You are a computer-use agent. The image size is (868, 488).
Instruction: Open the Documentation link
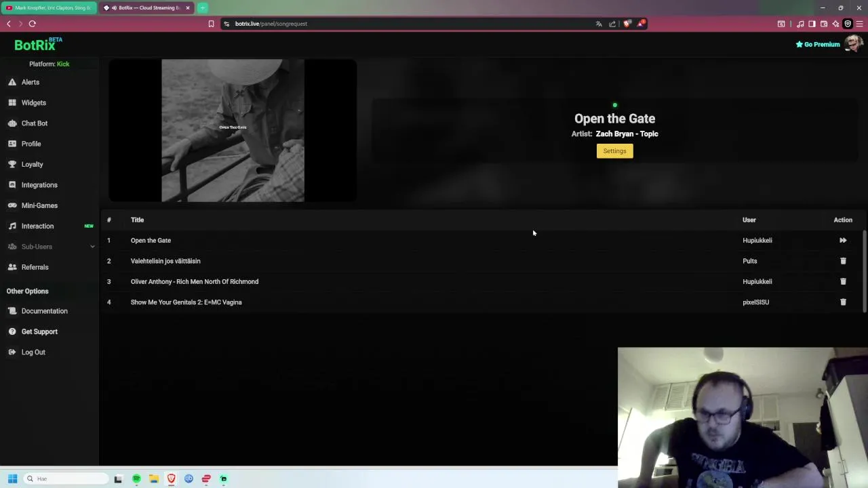[x=44, y=311]
